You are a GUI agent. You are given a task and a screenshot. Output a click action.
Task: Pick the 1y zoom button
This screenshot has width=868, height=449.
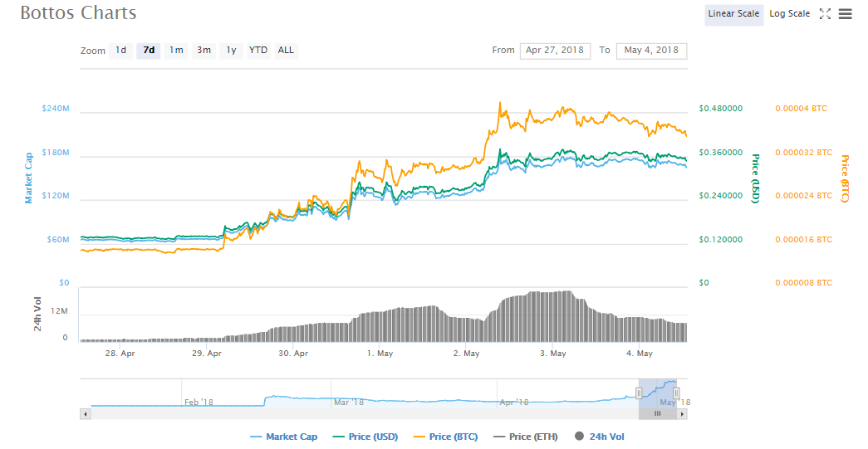[231, 51]
